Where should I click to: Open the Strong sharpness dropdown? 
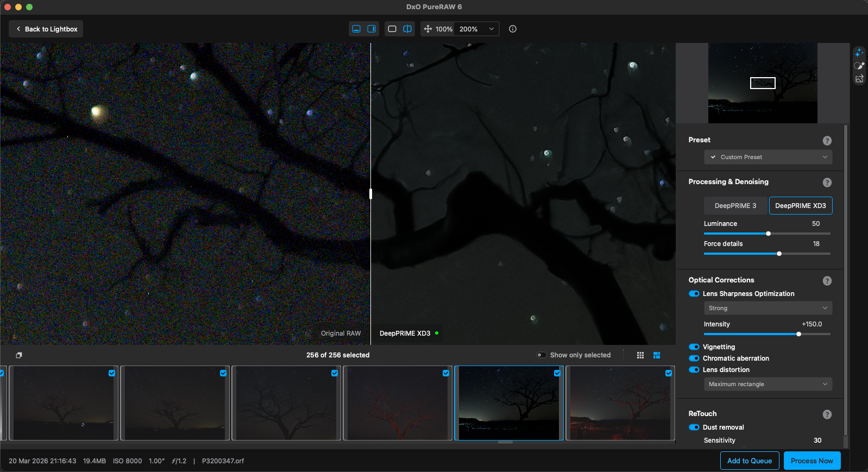[x=768, y=308]
